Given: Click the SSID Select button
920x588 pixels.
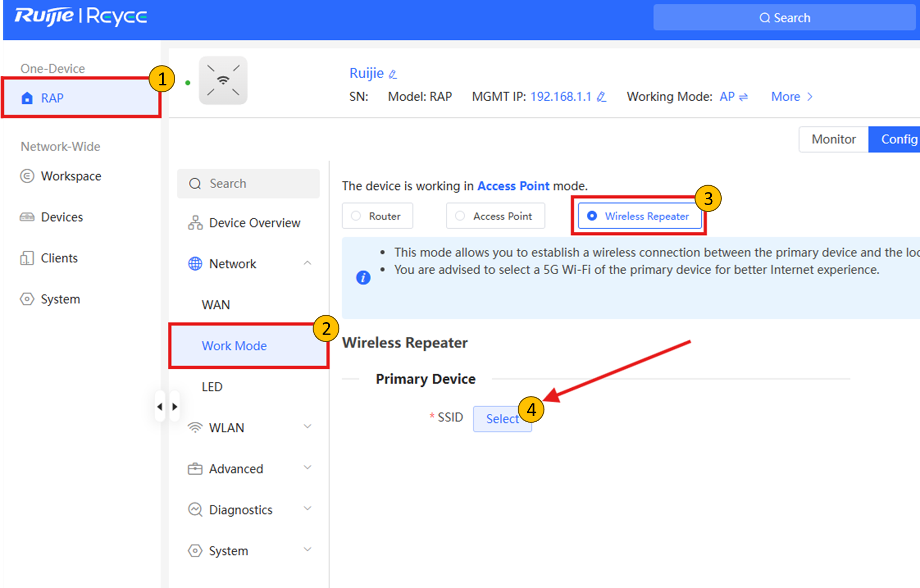Looking at the screenshot, I should 502,419.
